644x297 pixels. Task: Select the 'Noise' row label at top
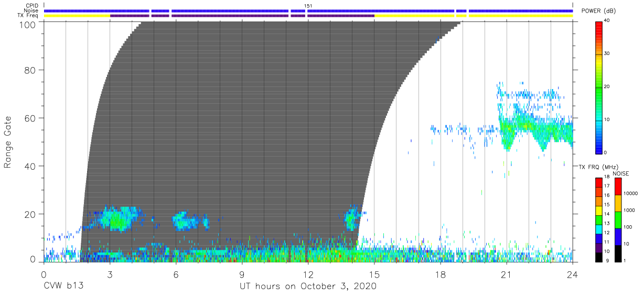coord(31,10)
